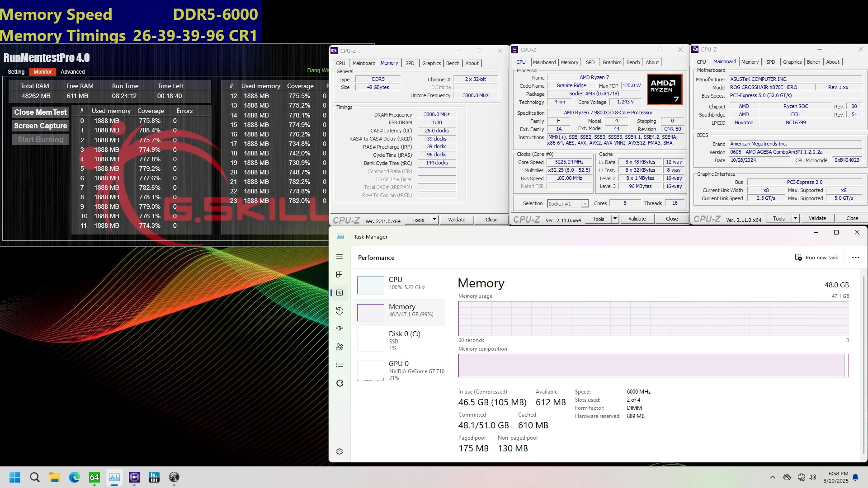868x488 pixels.
Task: Click the Advanced tab in RunMemtestPro
Action: tap(72, 71)
